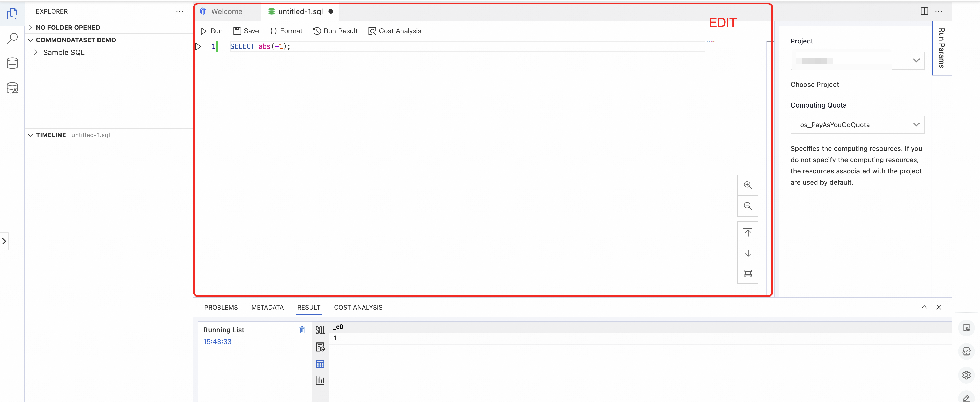Open the Project selection dropdown
The height and width of the screenshot is (402, 980).
coord(857,61)
